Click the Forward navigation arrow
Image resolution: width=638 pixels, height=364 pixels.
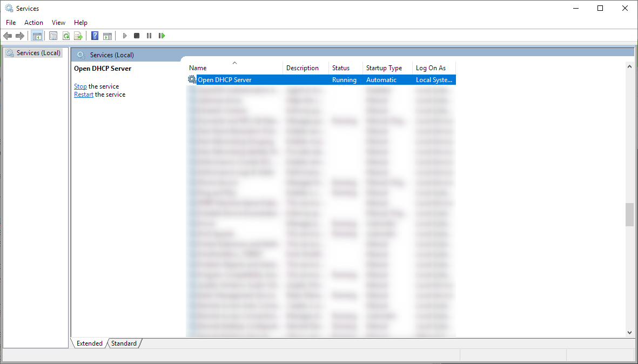click(21, 36)
